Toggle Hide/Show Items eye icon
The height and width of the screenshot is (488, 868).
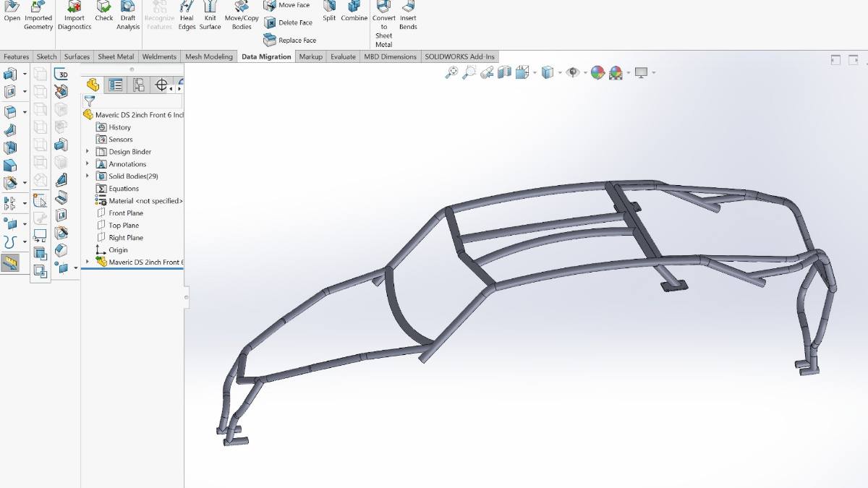pyautogui.click(x=572, y=72)
